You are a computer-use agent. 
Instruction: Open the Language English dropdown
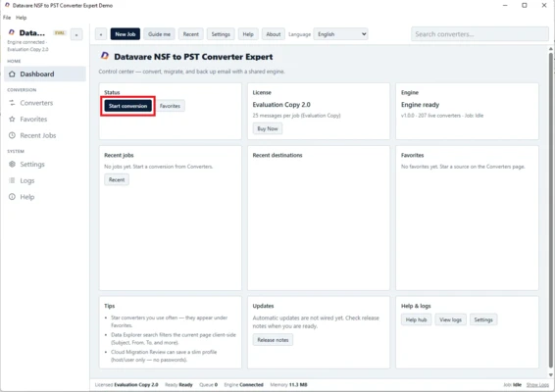pyautogui.click(x=340, y=34)
